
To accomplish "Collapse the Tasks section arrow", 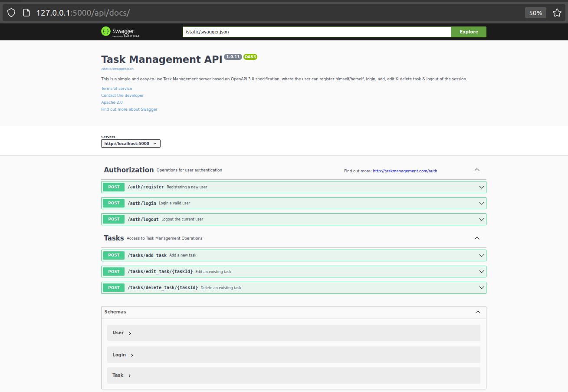I will point(477,238).
